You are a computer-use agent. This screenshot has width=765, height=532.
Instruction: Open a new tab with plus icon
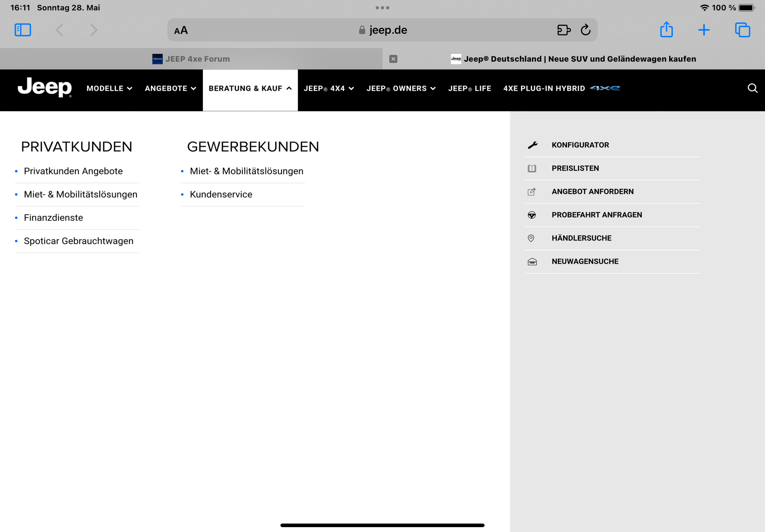tap(704, 30)
